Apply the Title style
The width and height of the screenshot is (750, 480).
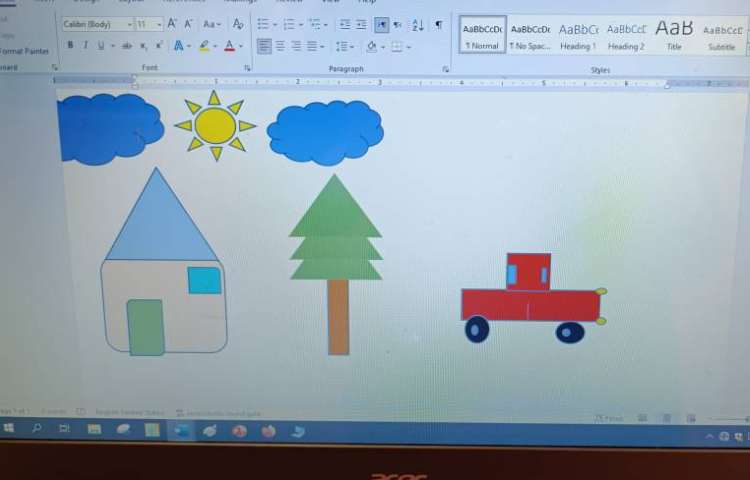pyautogui.click(x=674, y=35)
